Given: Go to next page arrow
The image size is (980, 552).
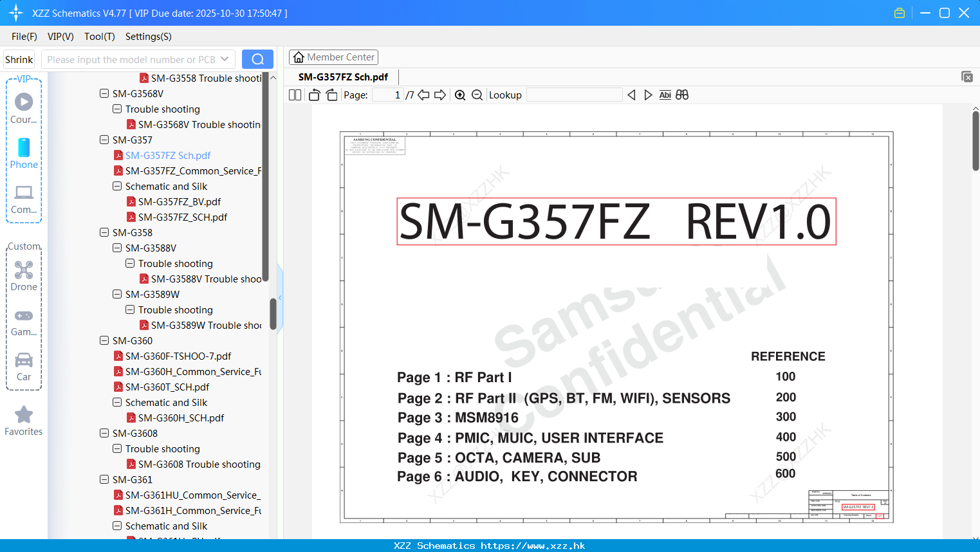Looking at the screenshot, I should pos(440,95).
